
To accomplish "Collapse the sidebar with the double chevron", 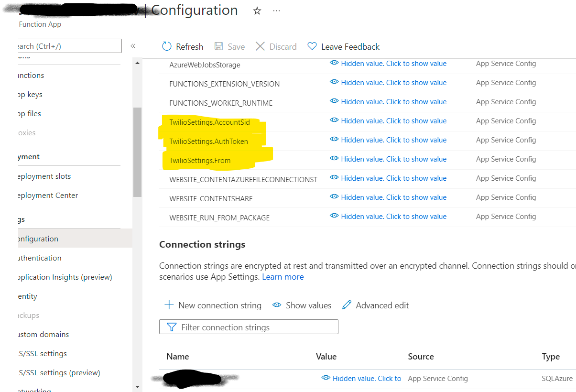I will coord(133,46).
